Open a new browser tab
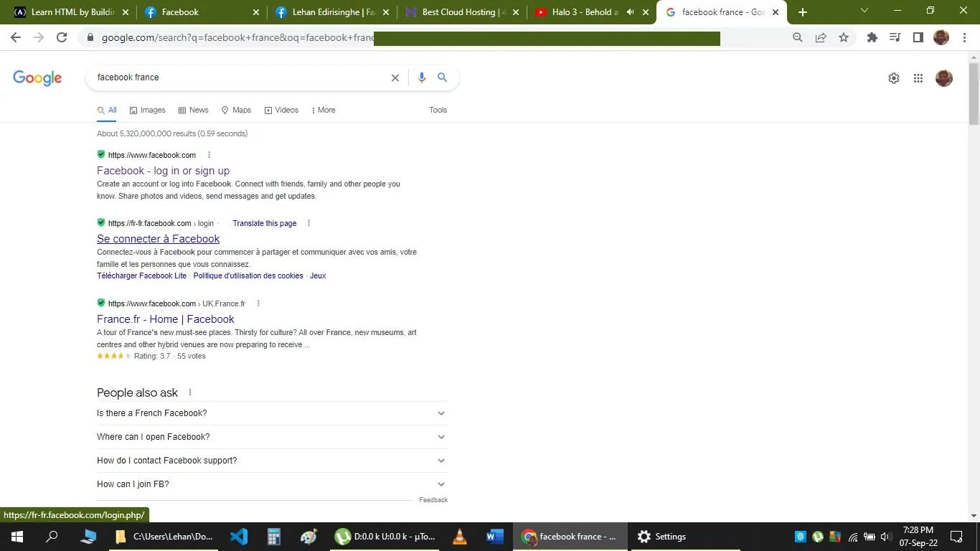Screen dimensions: 980x551 pos(803,12)
